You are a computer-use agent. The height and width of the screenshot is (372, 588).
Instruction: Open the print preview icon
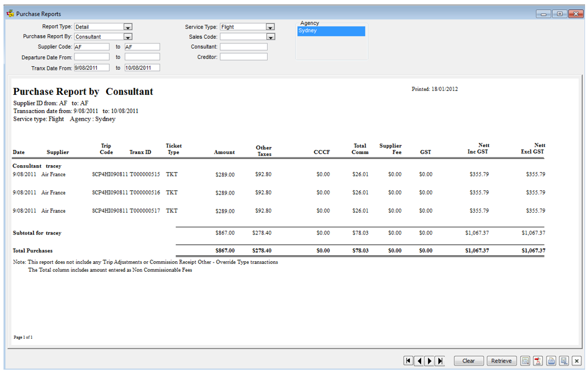[526, 360]
